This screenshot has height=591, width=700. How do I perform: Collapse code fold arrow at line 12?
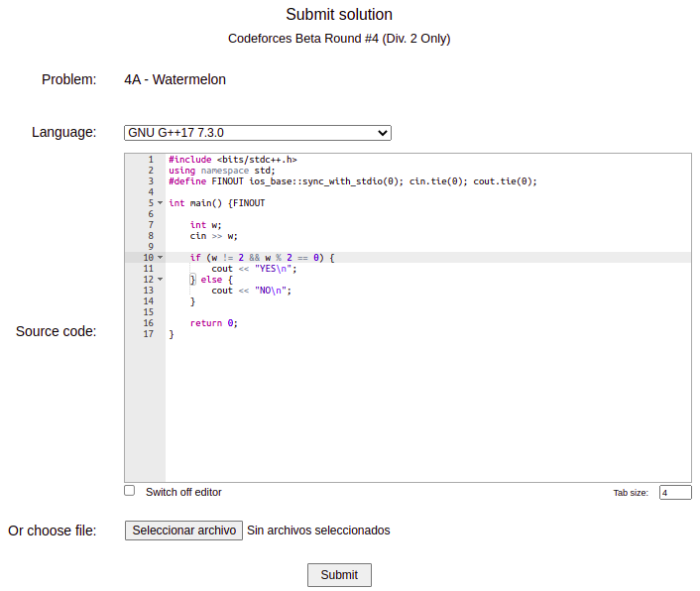click(161, 280)
